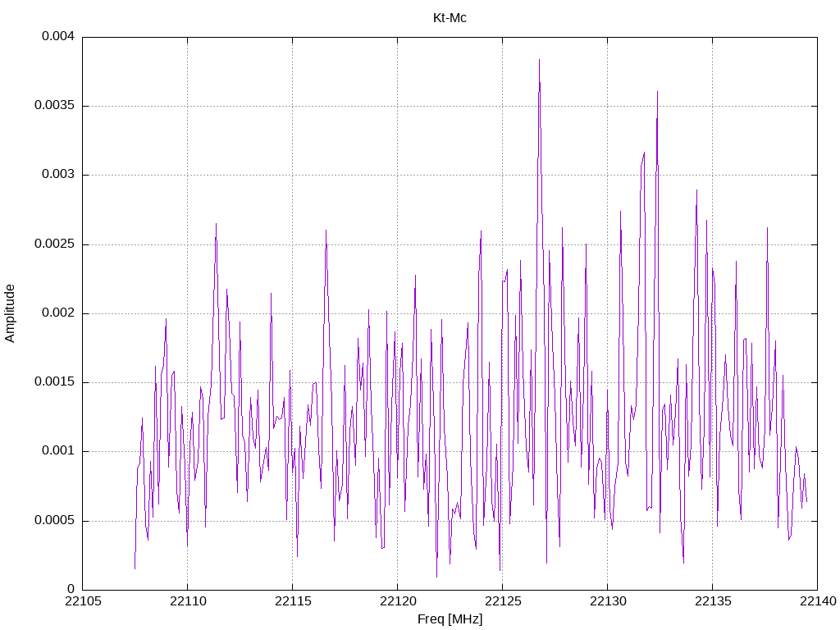Select the 0.002 y-axis tick label
Image resolution: width=840 pixels, height=630 pixels.
58,313
